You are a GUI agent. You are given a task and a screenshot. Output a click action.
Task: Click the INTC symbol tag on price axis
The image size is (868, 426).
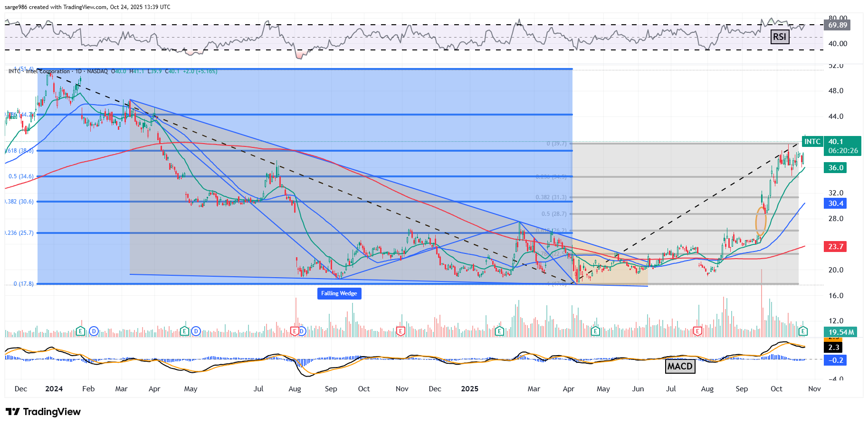[x=812, y=142]
